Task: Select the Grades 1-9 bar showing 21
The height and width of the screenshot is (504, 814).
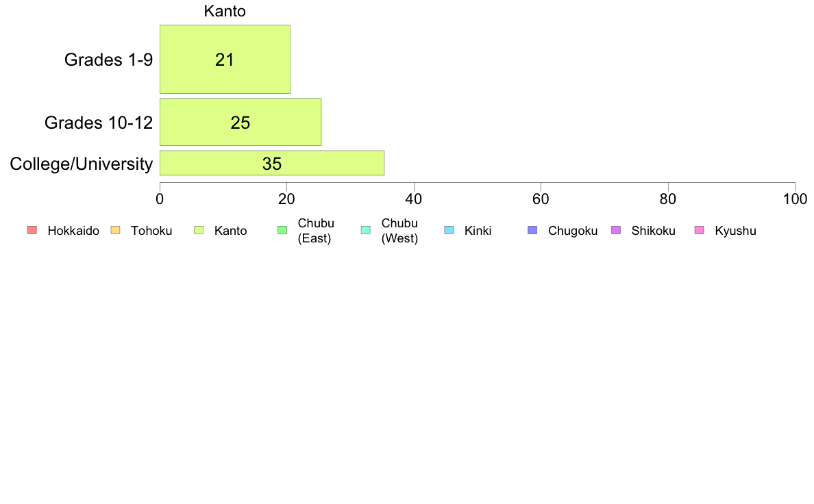Action: [225, 59]
